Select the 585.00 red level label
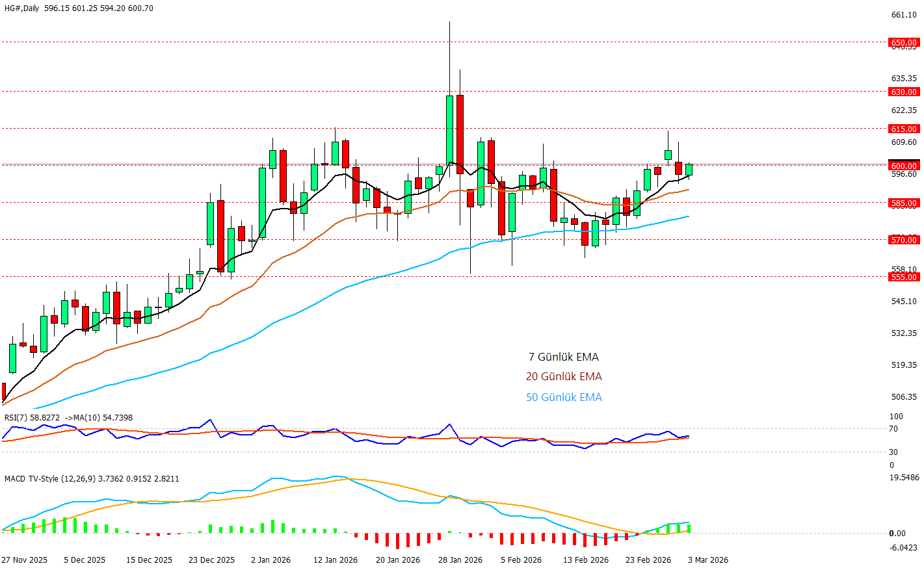Viewport: 924px width, 568px height. (903, 203)
